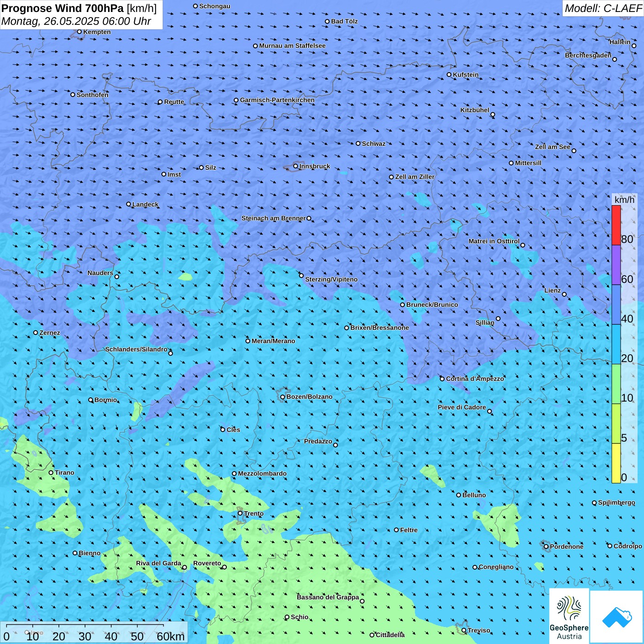The image size is (644, 644).
Task: Click the Riva del Garda marker
Action: click(184, 567)
